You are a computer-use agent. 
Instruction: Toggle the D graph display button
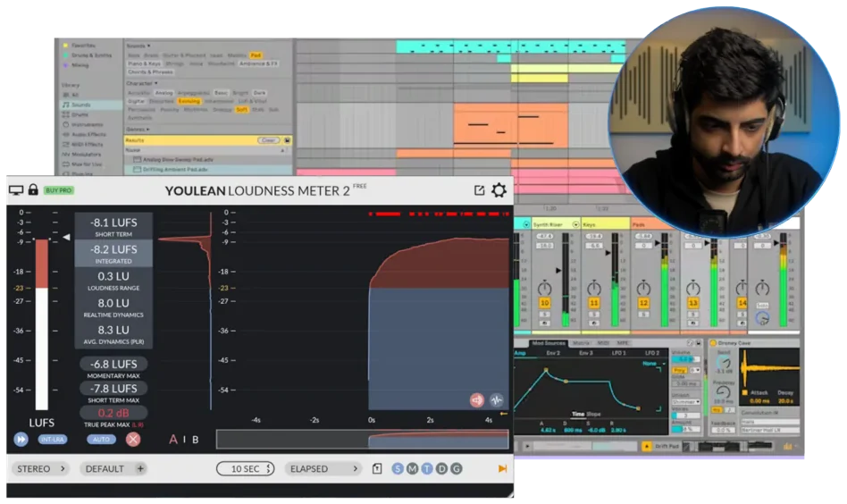click(441, 468)
